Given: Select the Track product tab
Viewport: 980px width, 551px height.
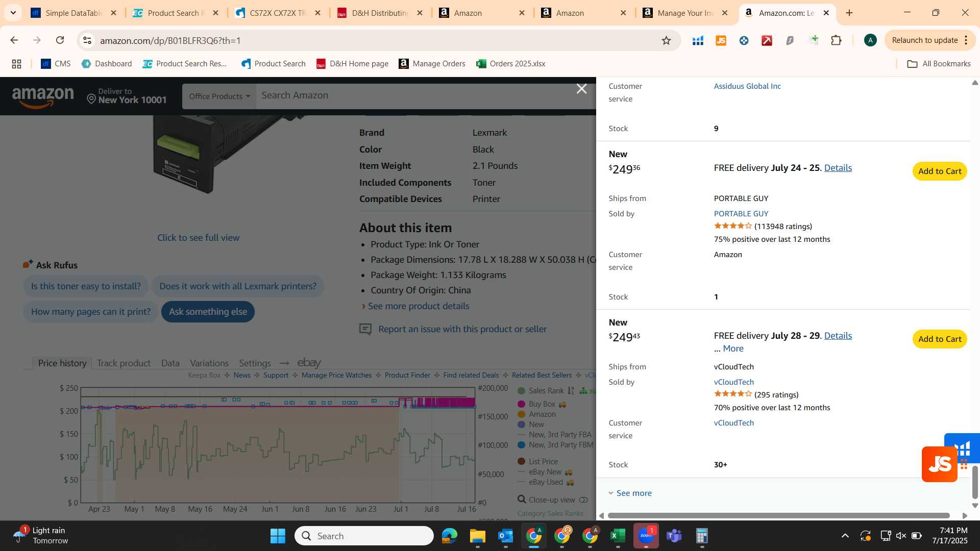Looking at the screenshot, I should pos(124,363).
